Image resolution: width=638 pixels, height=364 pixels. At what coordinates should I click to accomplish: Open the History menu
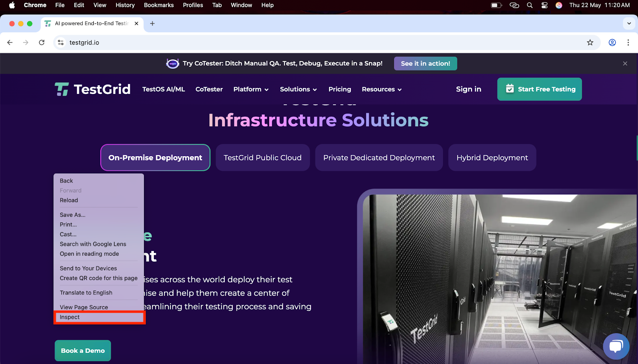tap(125, 5)
